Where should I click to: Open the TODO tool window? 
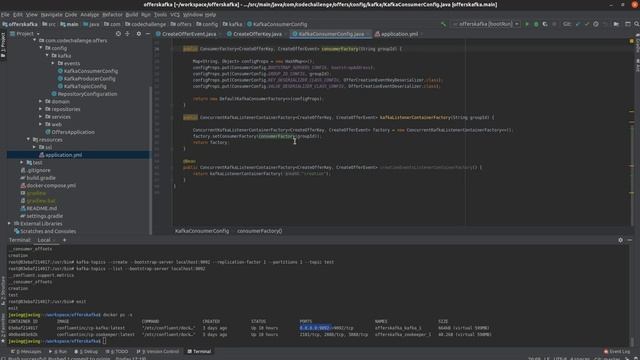117,351
